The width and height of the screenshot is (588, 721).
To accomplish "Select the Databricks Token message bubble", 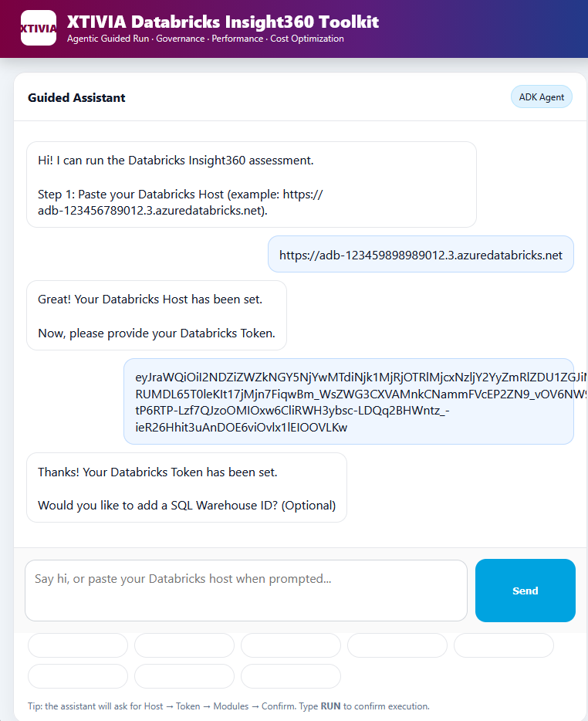I will pos(347,401).
